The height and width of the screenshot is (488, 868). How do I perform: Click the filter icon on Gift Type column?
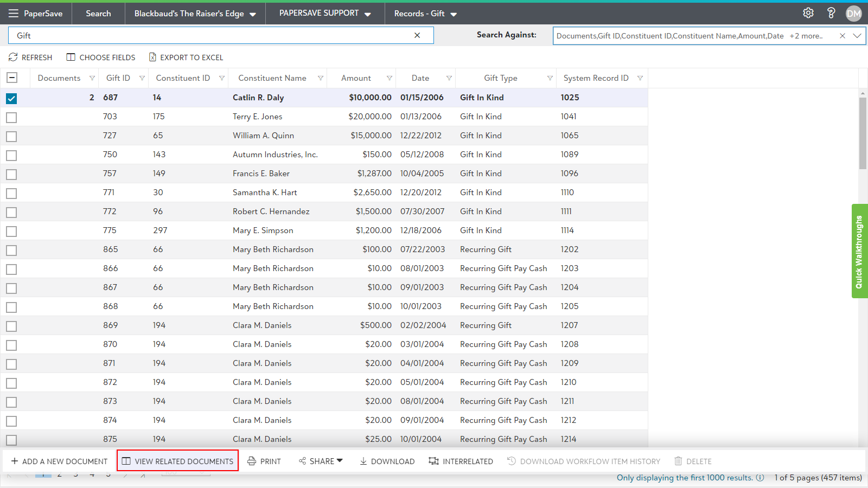550,78
